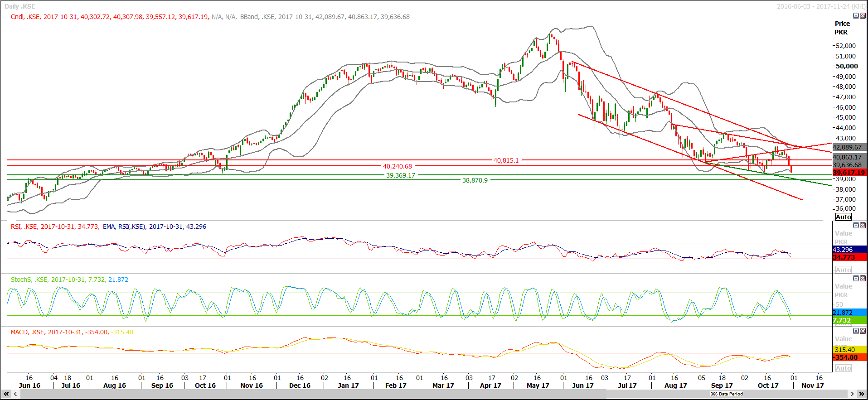
Task: Close the MACD indicator panel
Action: [x=863, y=331]
